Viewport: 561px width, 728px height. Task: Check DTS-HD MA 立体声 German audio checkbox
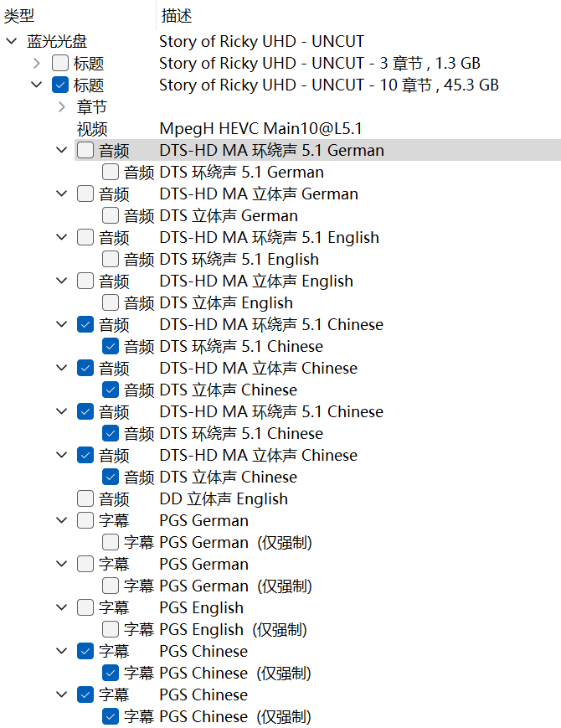[85, 194]
